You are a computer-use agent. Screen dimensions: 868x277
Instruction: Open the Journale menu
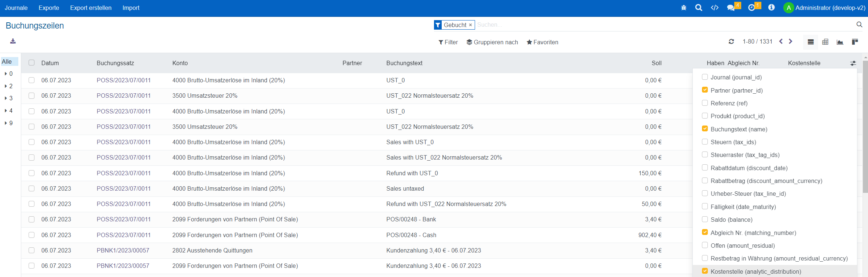[16, 8]
